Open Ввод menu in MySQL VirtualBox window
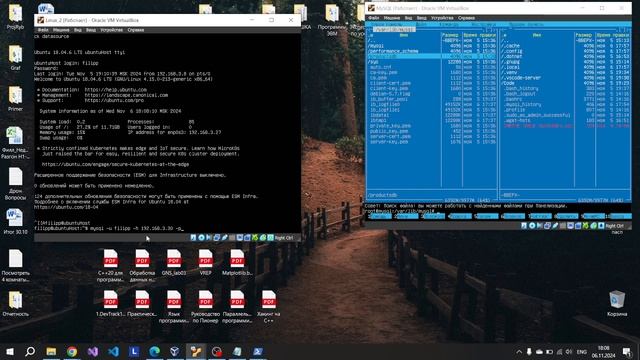 422,18
